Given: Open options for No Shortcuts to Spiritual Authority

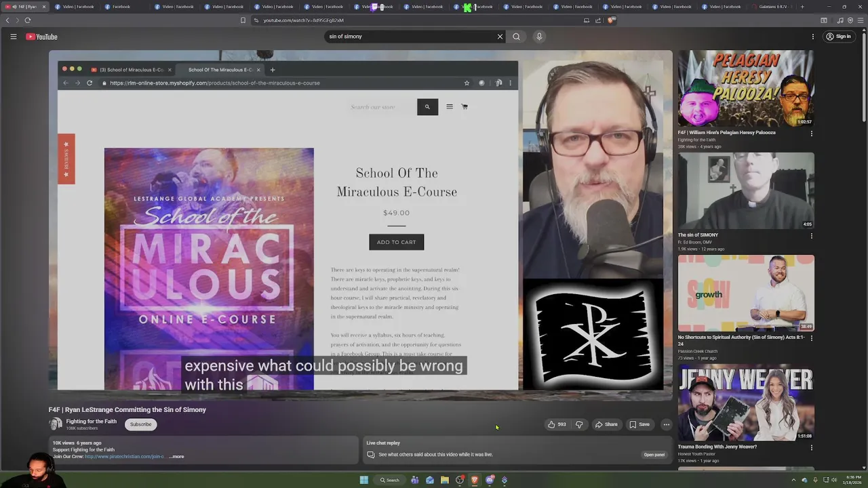Looking at the screenshot, I should (x=811, y=338).
